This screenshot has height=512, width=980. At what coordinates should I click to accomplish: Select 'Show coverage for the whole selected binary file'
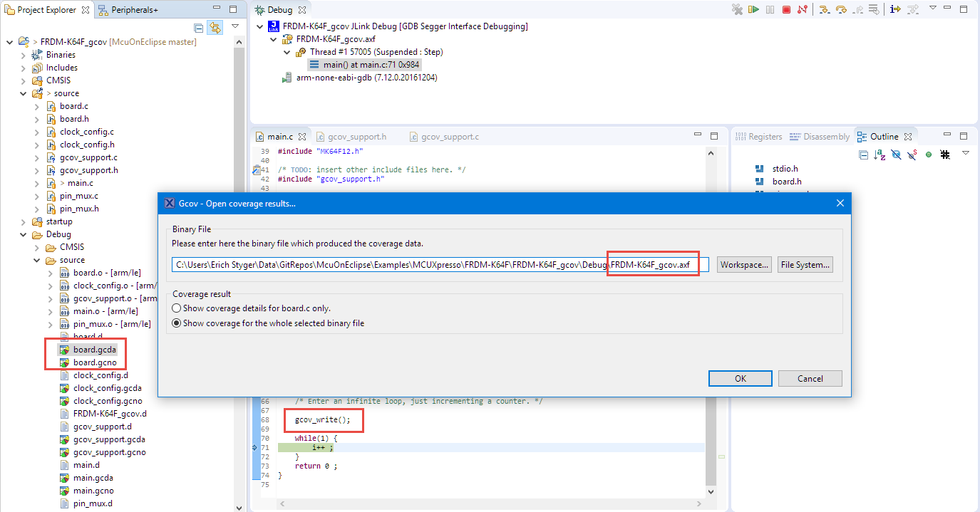pos(177,323)
